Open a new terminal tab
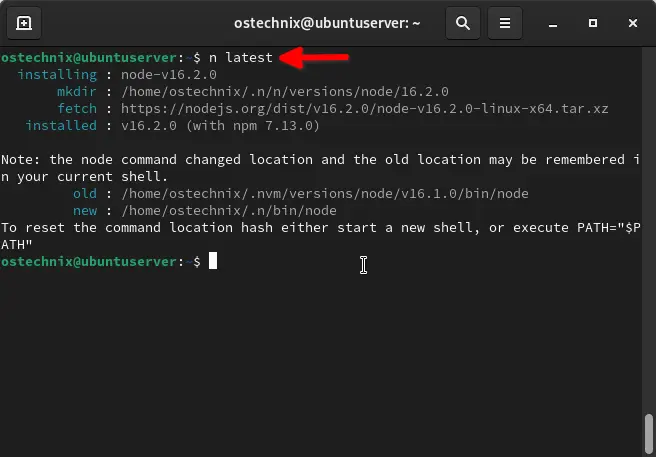The width and height of the screenshot is (656, 457). (x=24, y=23)
